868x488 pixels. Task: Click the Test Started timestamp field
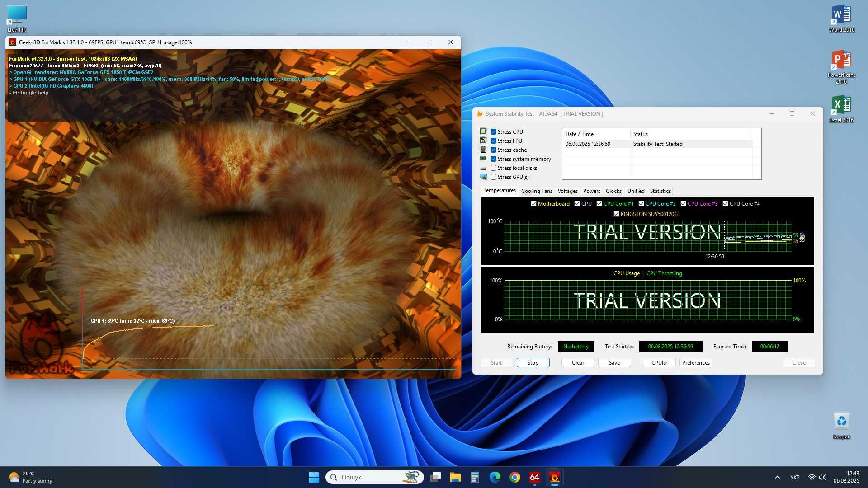point(670,347)
